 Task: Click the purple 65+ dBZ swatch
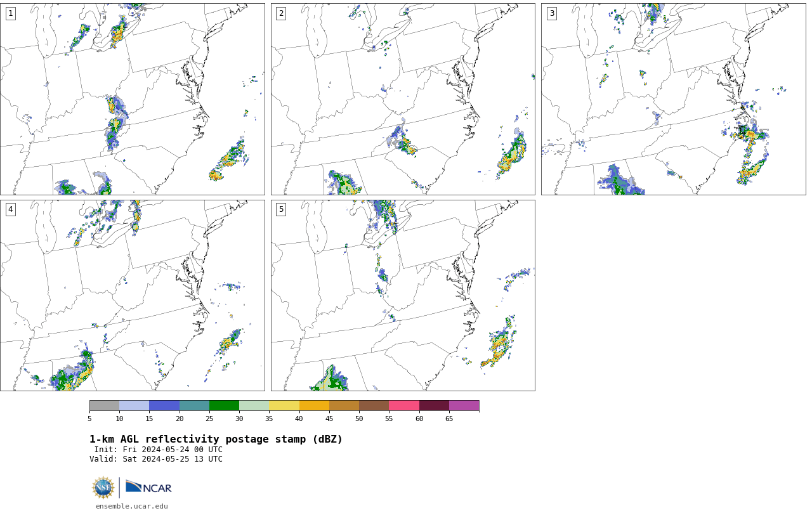coord(464,406)
